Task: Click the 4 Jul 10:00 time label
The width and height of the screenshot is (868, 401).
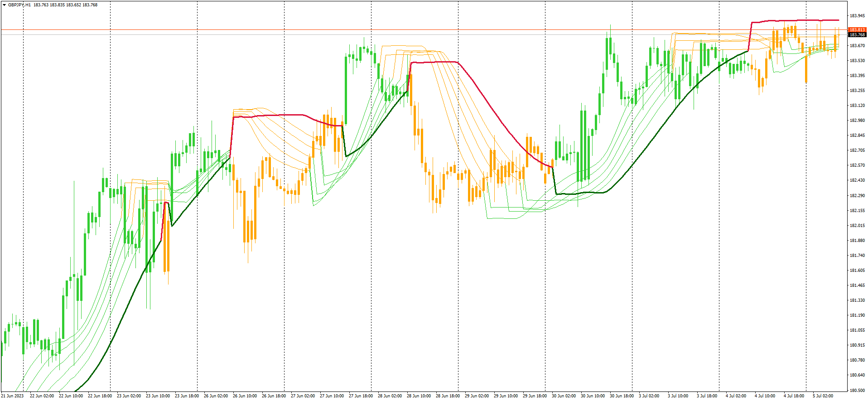Action: pos(765,396)
